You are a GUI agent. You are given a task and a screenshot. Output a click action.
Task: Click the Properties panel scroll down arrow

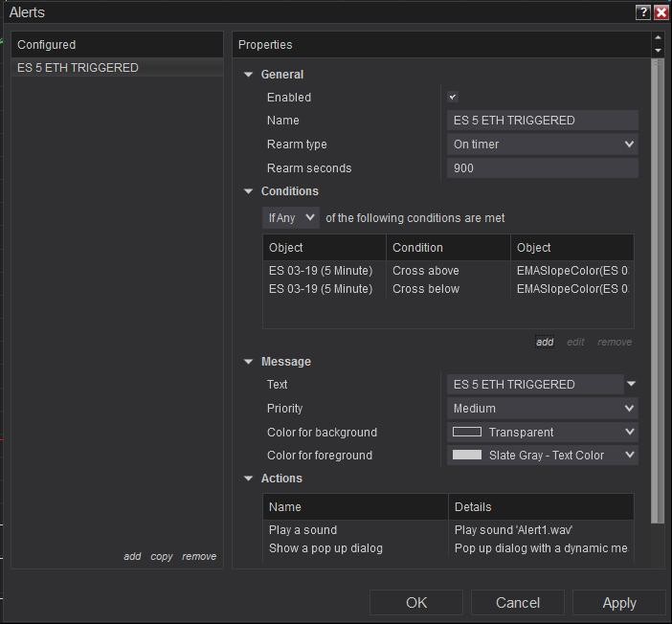658,51
